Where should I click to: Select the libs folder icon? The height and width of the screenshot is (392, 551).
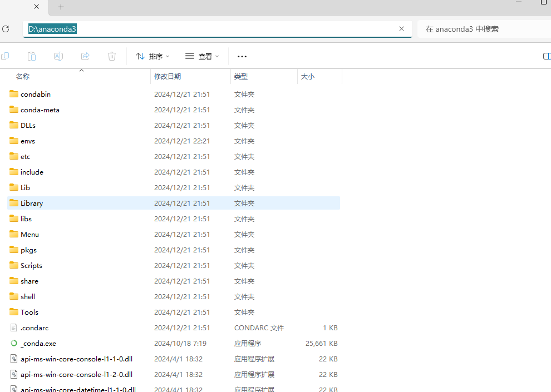[x=14, y=219]
